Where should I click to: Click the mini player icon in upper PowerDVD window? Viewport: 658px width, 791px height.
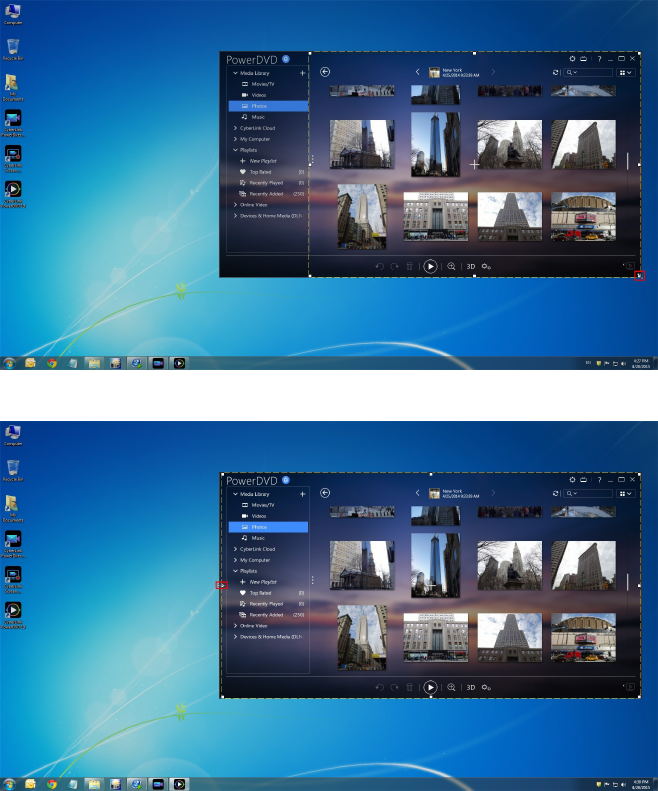coord(630,265)
